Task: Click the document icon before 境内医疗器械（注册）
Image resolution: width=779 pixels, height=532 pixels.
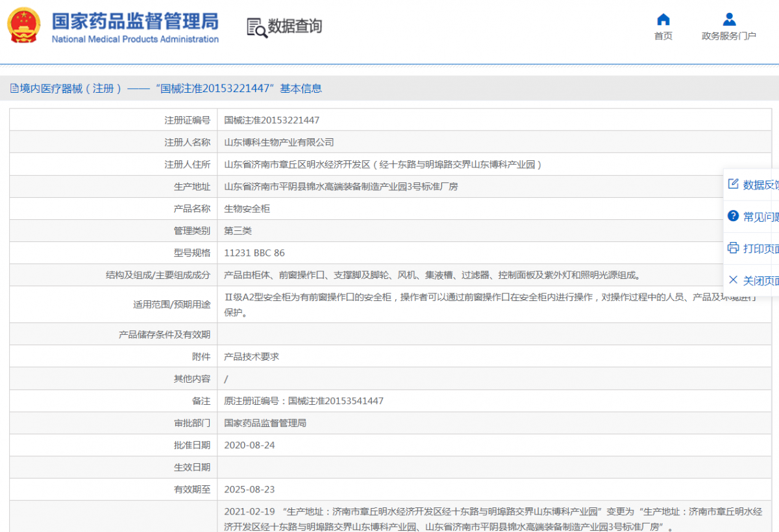Action: 13,88
